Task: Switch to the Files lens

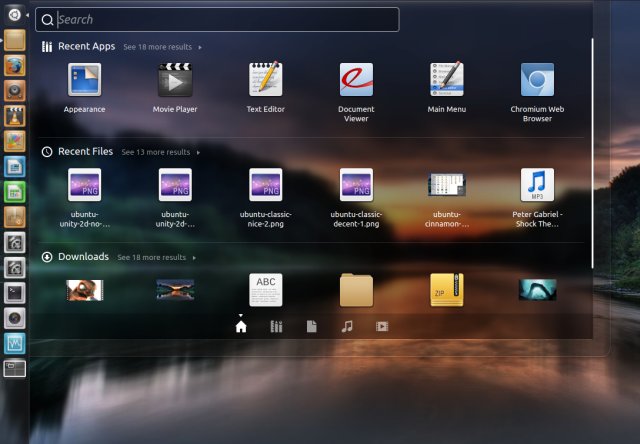Action: pos(311,326)
